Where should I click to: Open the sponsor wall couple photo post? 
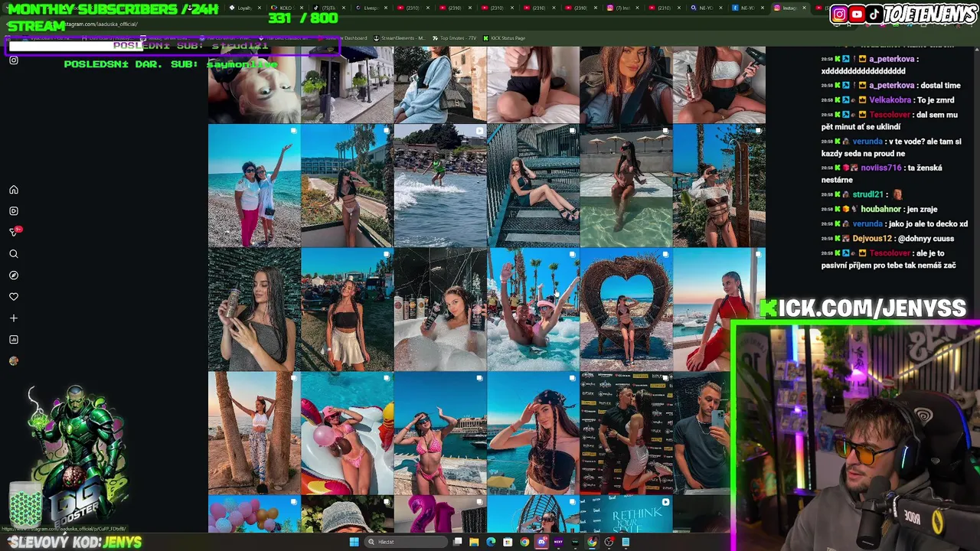(626, 434)
